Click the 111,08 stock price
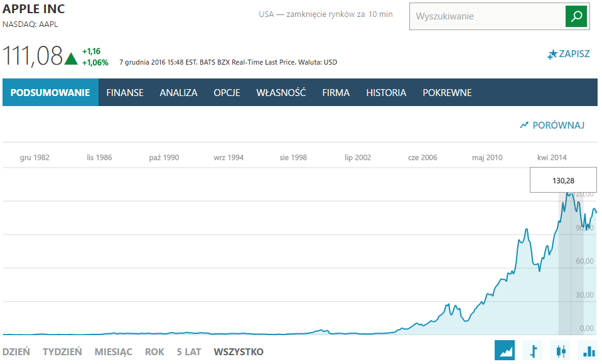Image resolution: width=602 pixels, height=364 pixels. (x=32, y=56)
